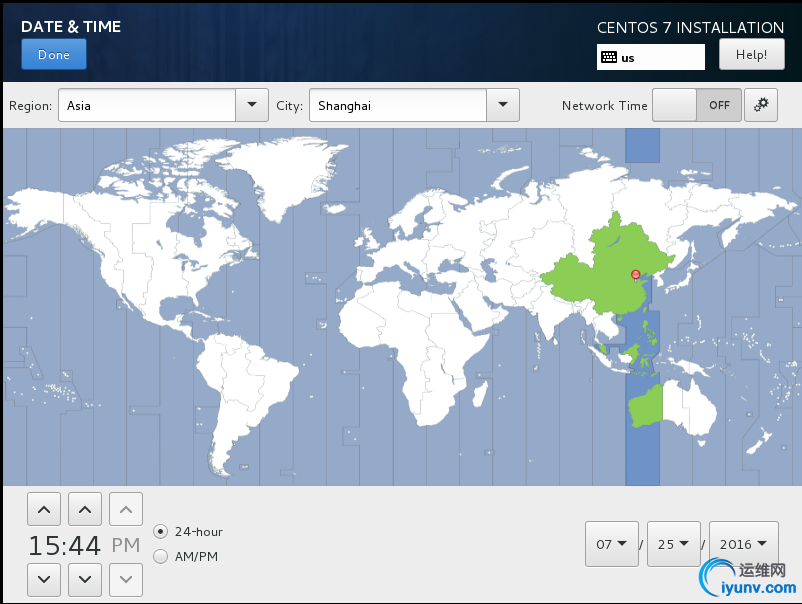Toggle the Network Time switch
This screenshot has width=802, height=604.
[697, 105]
